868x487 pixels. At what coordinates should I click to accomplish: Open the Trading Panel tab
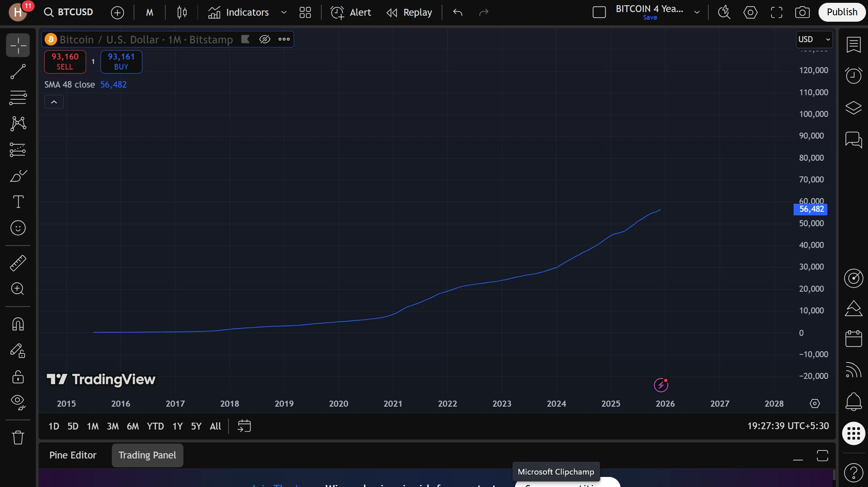point(147,455)
